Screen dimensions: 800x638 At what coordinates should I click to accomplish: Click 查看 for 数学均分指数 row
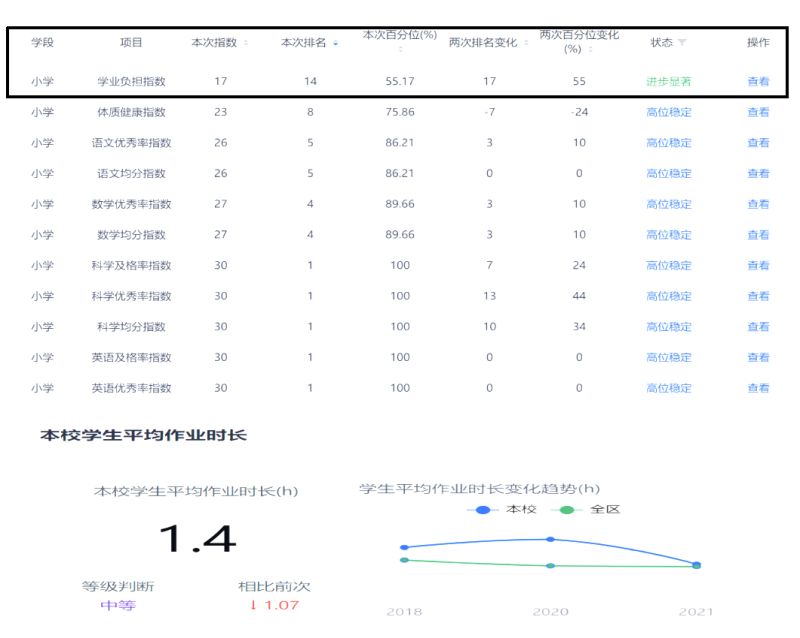(x=758, y=234)
